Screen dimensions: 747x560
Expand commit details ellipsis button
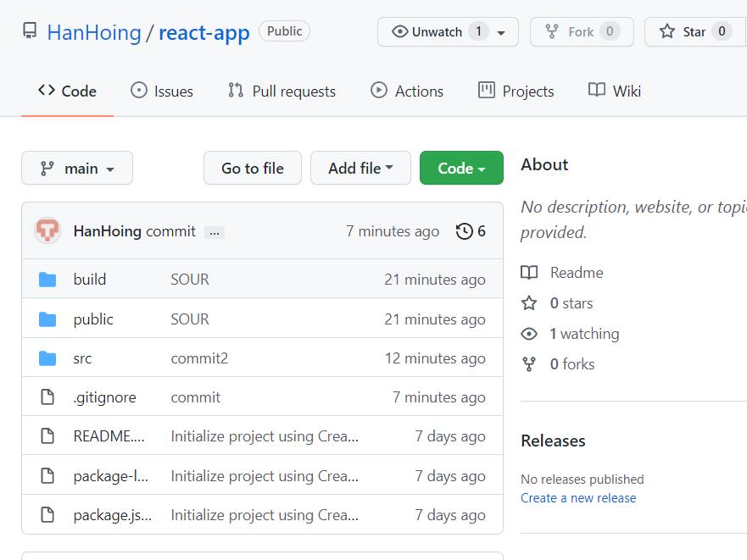coord(215,232)
